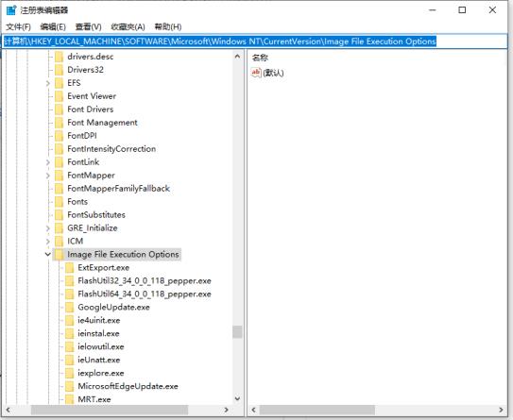Expand the GRE_Initialize key

pos(48,228)
